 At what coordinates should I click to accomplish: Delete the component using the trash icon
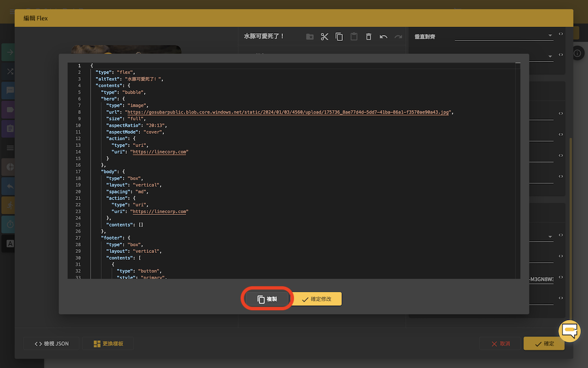[x=369, y=37]
